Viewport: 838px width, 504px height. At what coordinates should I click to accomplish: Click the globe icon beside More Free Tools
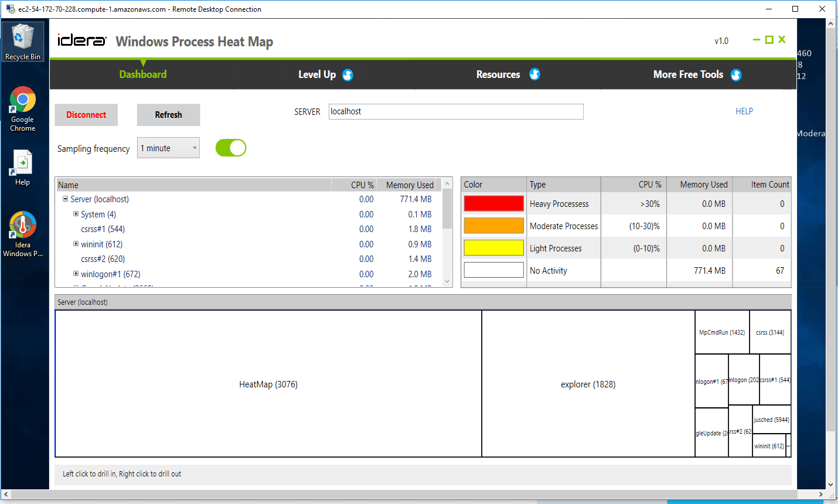737,75
